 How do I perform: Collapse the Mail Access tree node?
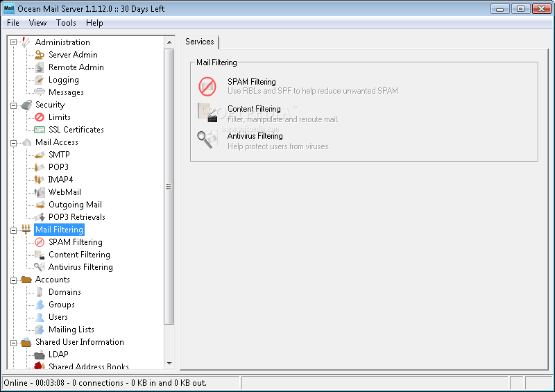click(13, 143)
